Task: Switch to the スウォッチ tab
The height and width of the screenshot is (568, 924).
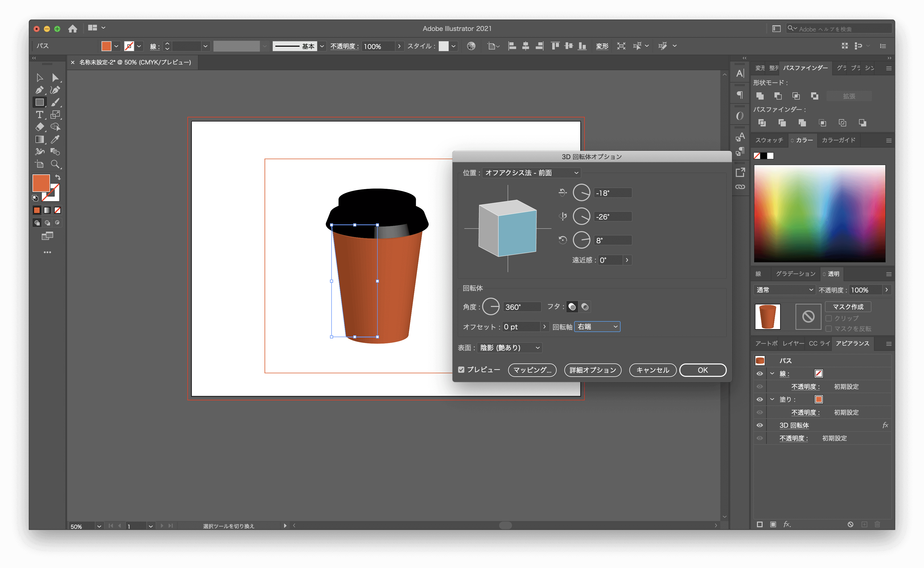Action: tap(769, 140)
